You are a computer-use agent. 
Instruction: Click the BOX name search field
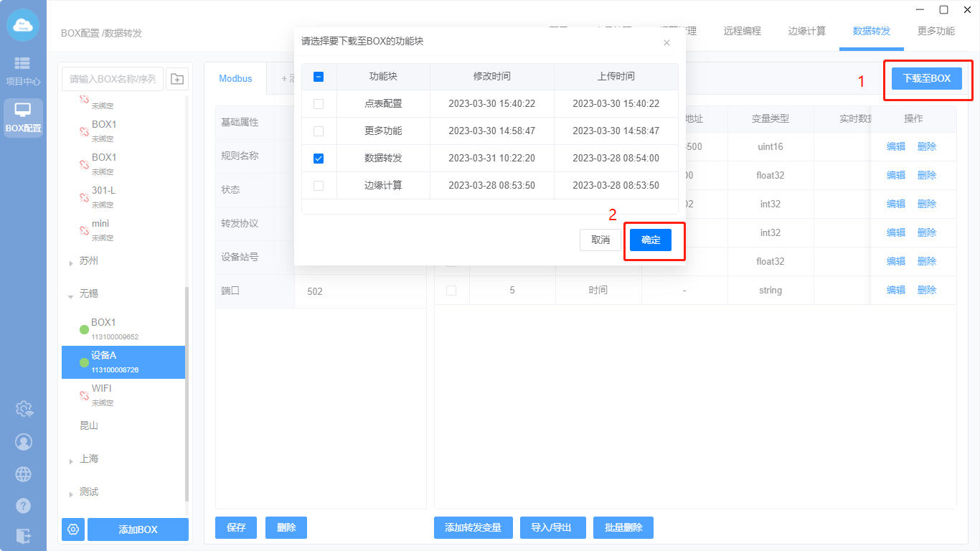click(113, 79)
